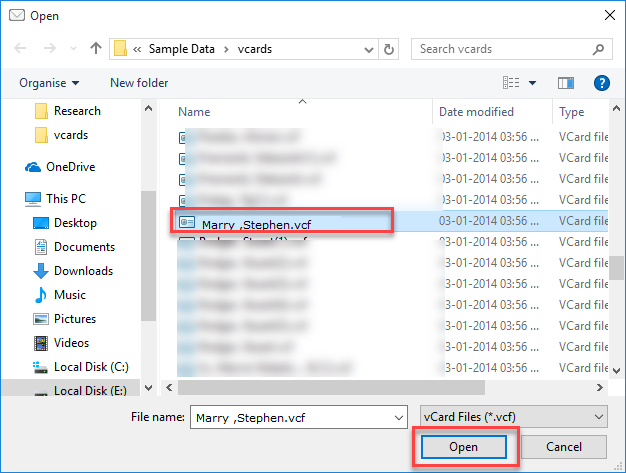The image size is (626, 473).
Task: Select Sample Data in the breadcrumb path
Action: point(182,49)
